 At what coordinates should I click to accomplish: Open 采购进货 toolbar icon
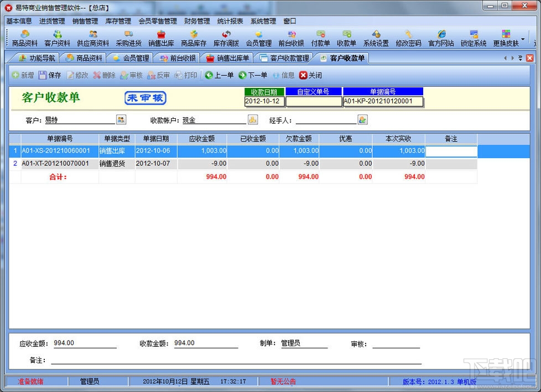click(129, 38)
